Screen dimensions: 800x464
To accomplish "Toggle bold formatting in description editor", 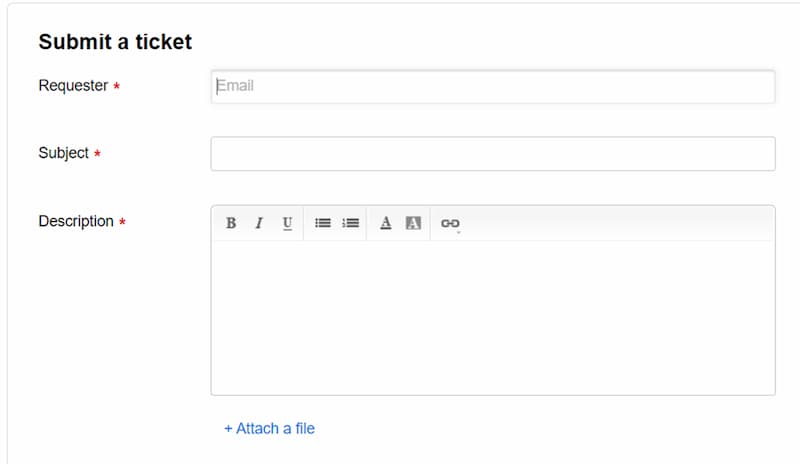I will tap(231, 223).
